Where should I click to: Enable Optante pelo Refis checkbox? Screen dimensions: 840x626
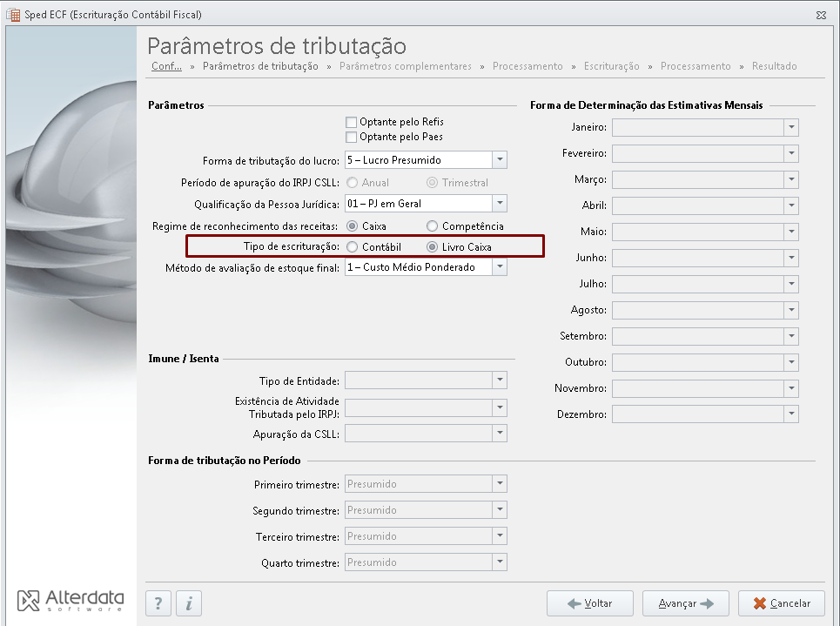[x=351, y=122]
